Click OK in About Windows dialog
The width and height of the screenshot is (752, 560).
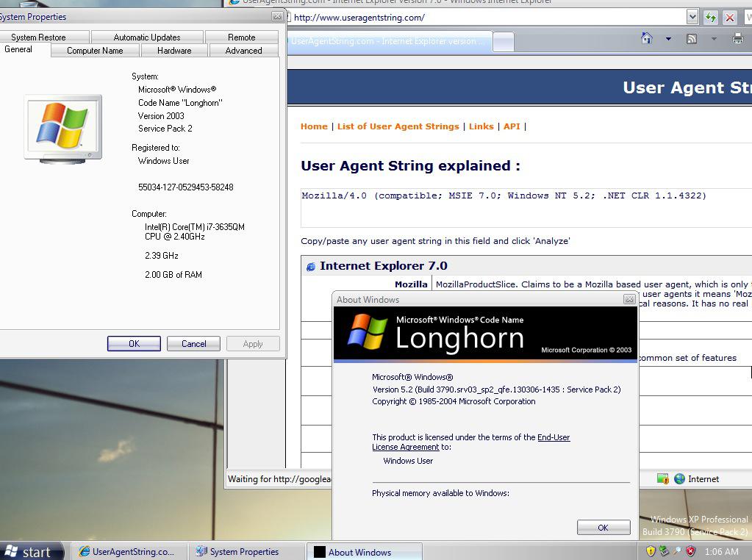click(x=604, y=528)
